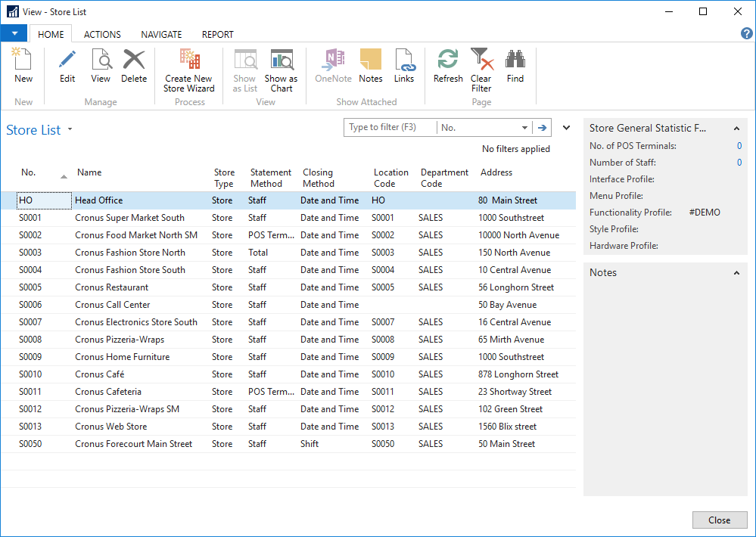Switch to the ACTIONS tab
This screenshot has width=756, height=537.
[102, 34]
